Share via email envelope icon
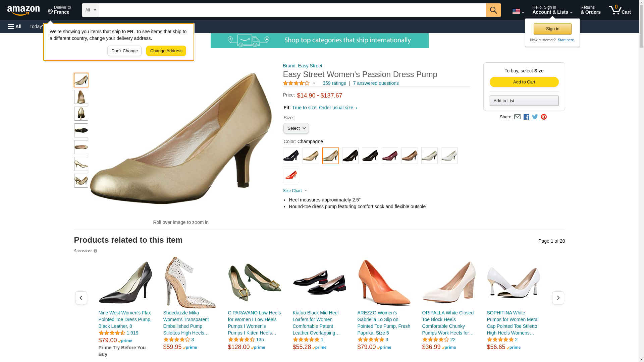This screenshot has height=362, width=644. tap(517, 117)
